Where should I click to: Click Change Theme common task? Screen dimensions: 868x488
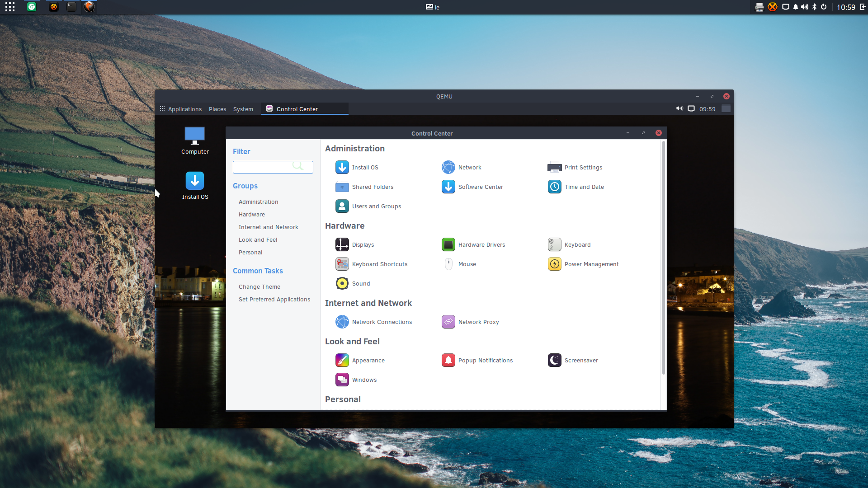(259, 286)
